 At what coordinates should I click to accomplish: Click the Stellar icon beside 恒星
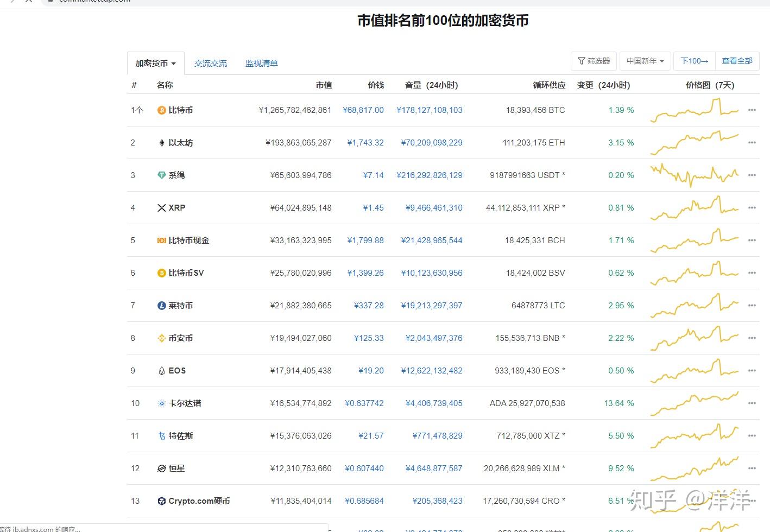click(x=161, y=468)
